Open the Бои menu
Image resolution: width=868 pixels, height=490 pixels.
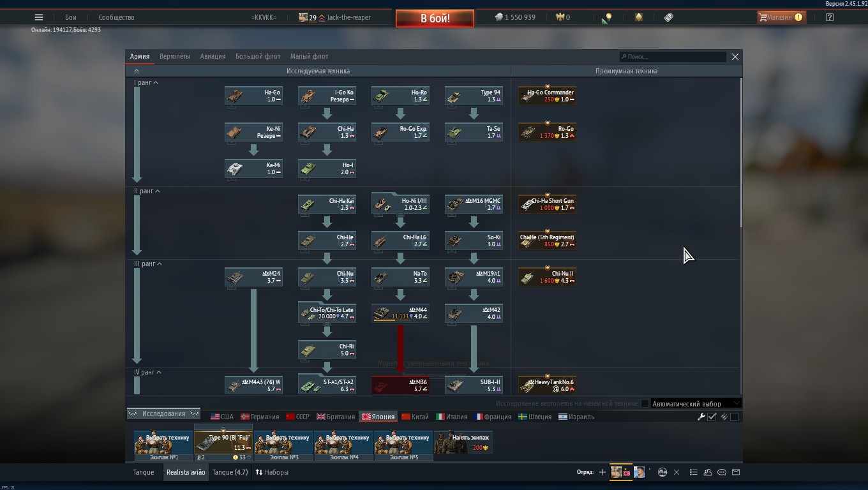tap(70, 17)
